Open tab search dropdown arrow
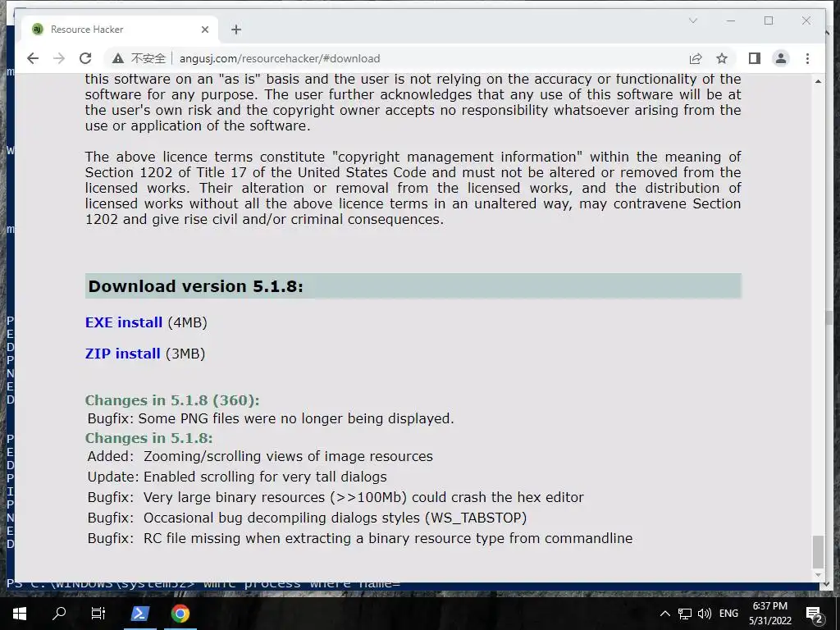 692,21
